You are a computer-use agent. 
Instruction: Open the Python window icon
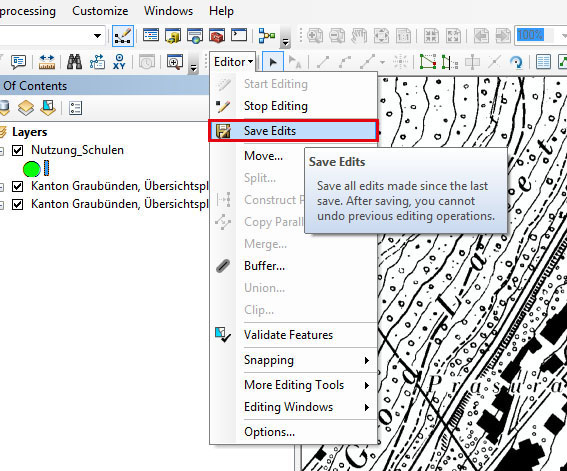(239, 35)
